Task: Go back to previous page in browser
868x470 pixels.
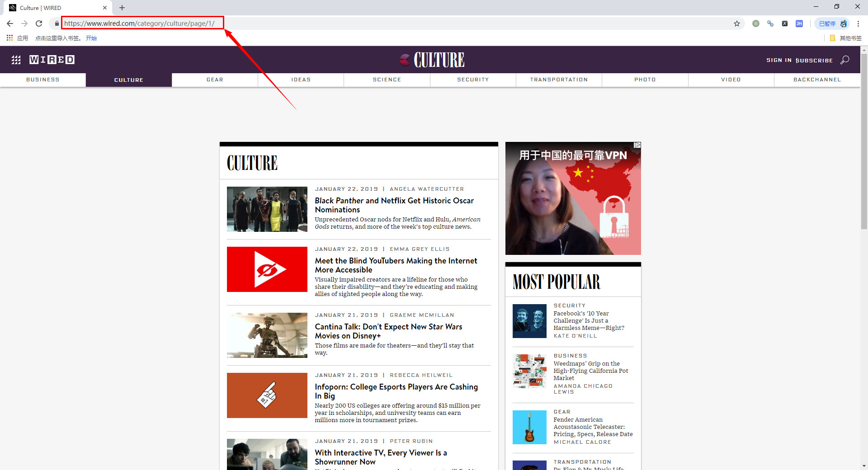Action: point(10,23)
